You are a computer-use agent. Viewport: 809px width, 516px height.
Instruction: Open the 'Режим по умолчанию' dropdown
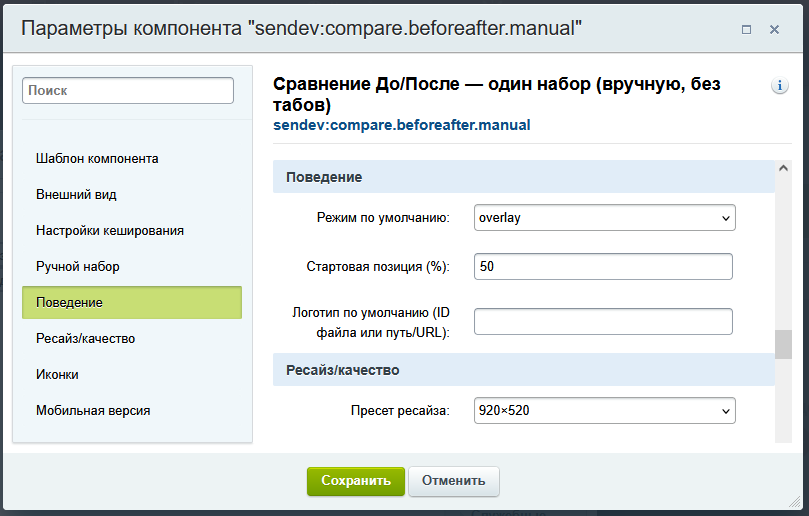(x=604, y=217)
